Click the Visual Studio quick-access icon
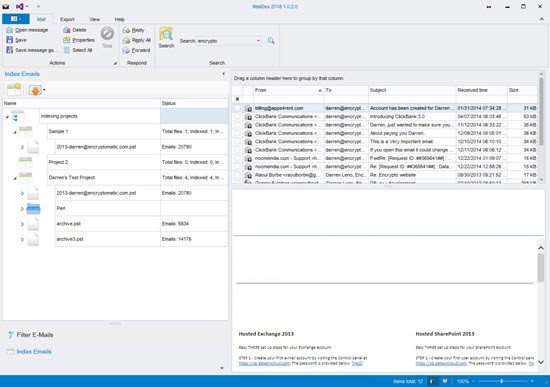This screenshot has height=387, width=550. coord(20,6)
